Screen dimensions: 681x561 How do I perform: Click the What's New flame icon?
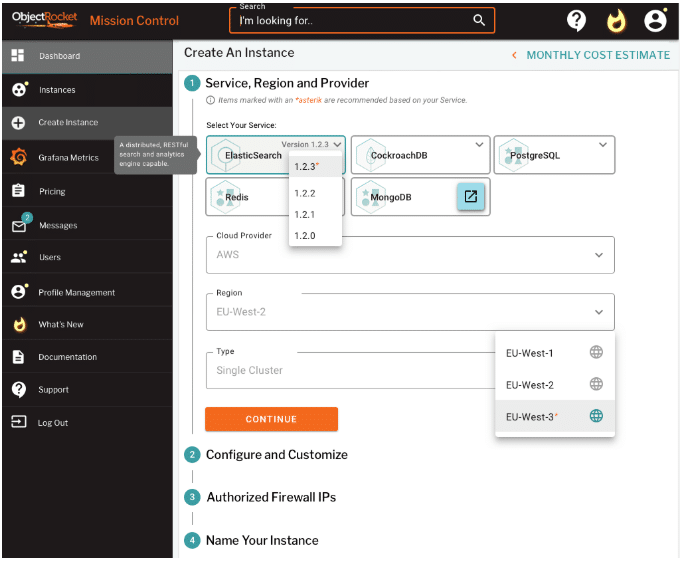click(x=20, y=324)
